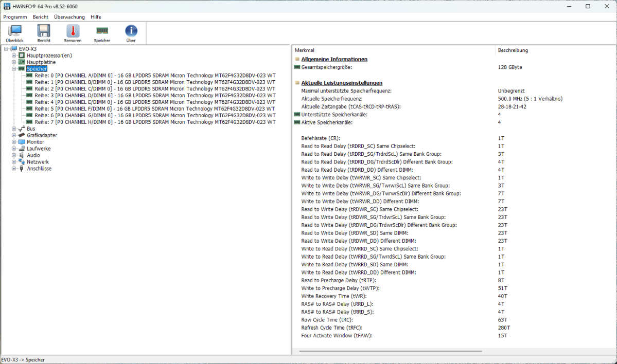The width and height of the screenshot is (617, 364).
Task: Click the Netzwerk network icon
Action: [x=22, y=162]
